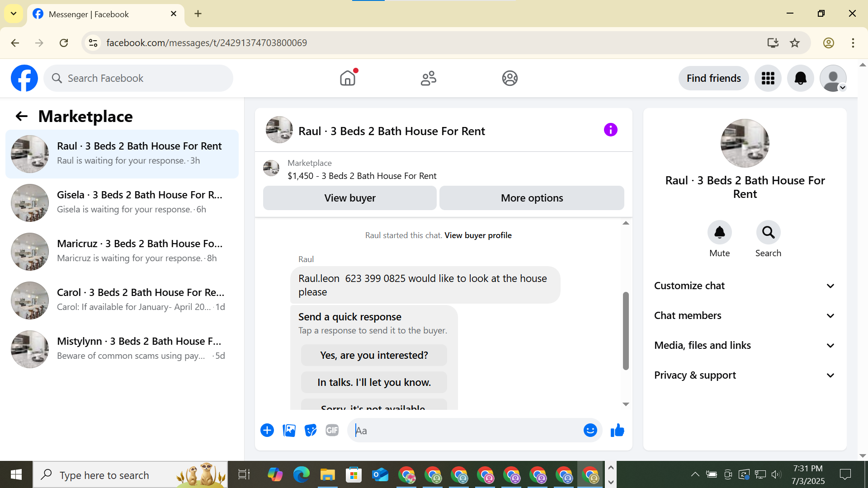This screenshot has height=488, width=868.
Task: Open the Friends tab in top navigation
Action: 428,78
